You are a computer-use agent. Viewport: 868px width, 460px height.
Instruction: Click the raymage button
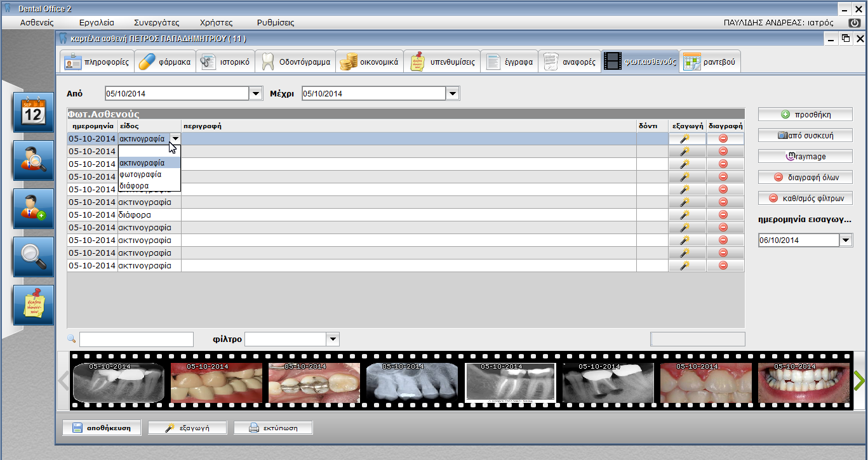point(805,156)
